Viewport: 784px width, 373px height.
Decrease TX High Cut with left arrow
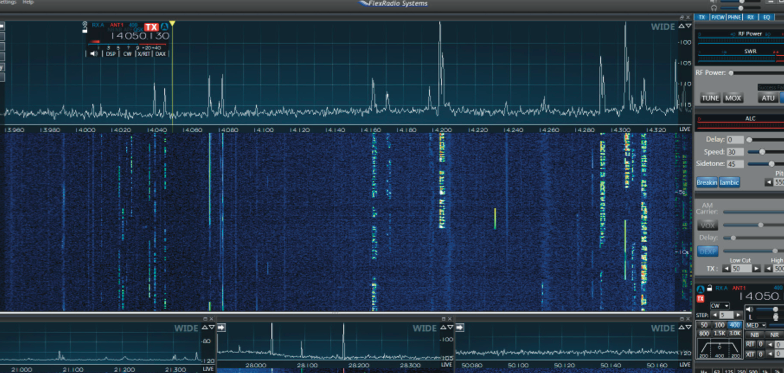point(768,268)
